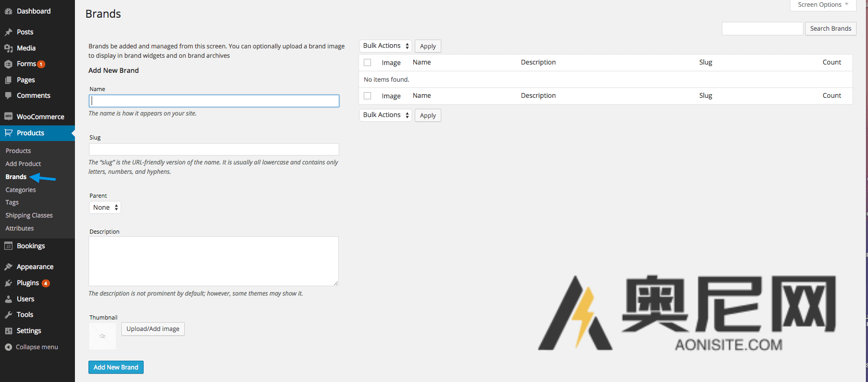Click the bottom Apply button
This screenshot has height=382, width=868.
click(x=428, y=116)
